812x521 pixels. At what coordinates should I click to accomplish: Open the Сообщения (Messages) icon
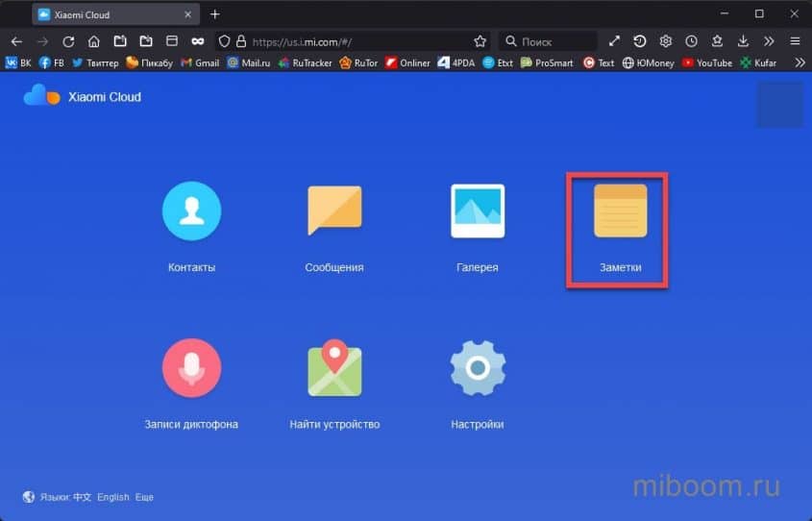(334, 211)
